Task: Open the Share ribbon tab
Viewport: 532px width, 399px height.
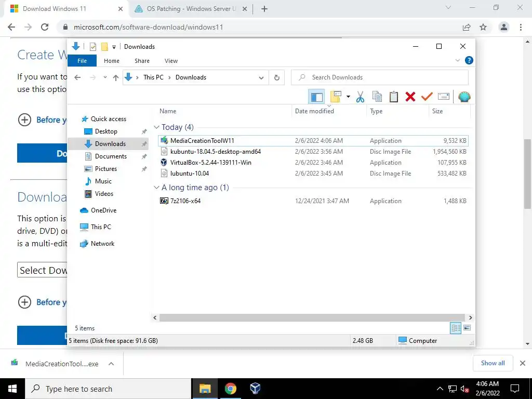Action: (142, 61)
